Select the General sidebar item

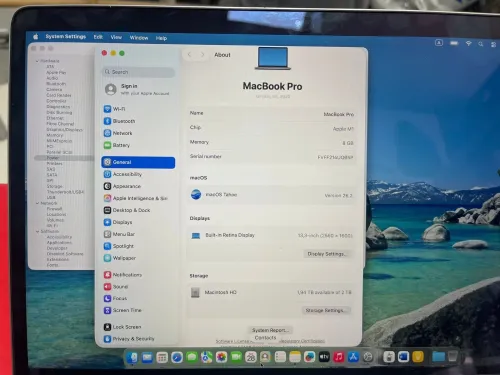(138, 162)
